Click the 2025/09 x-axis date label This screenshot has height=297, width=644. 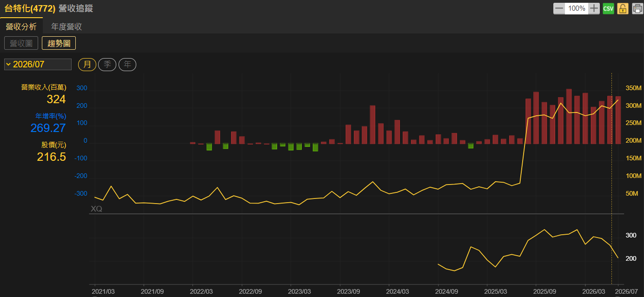pos(544,291)
